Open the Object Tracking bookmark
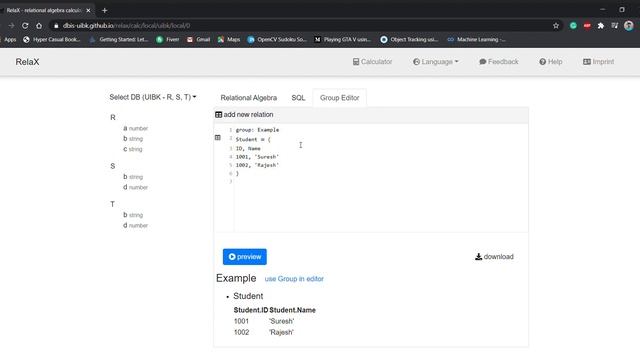 [409, 40]
